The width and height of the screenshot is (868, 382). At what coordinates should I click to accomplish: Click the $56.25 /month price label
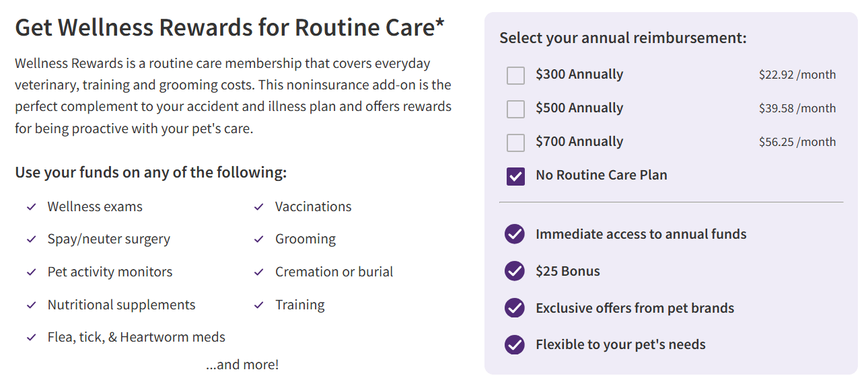[797, 142]
